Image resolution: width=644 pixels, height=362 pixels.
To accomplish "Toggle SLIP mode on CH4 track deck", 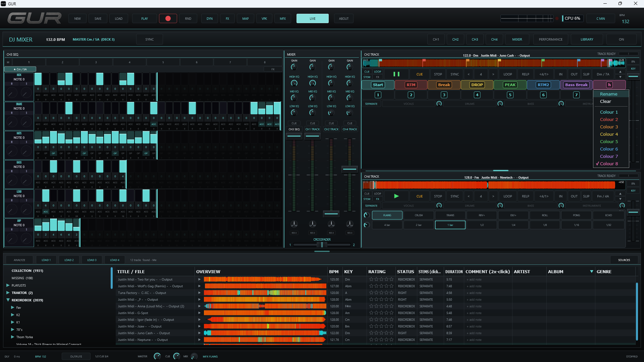I will pyautogui.click(x=586, y=196).
